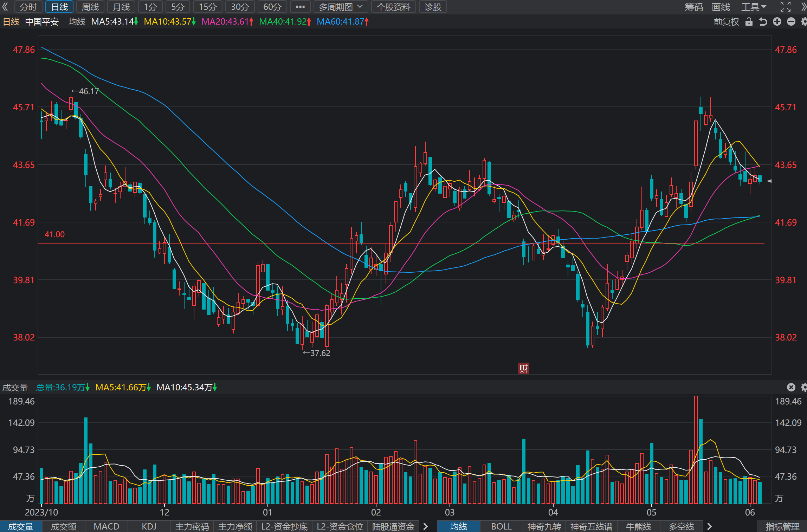
Task: Select 前复权 adjustment mode
Action: pyautogui.click(x=726, y=22)
